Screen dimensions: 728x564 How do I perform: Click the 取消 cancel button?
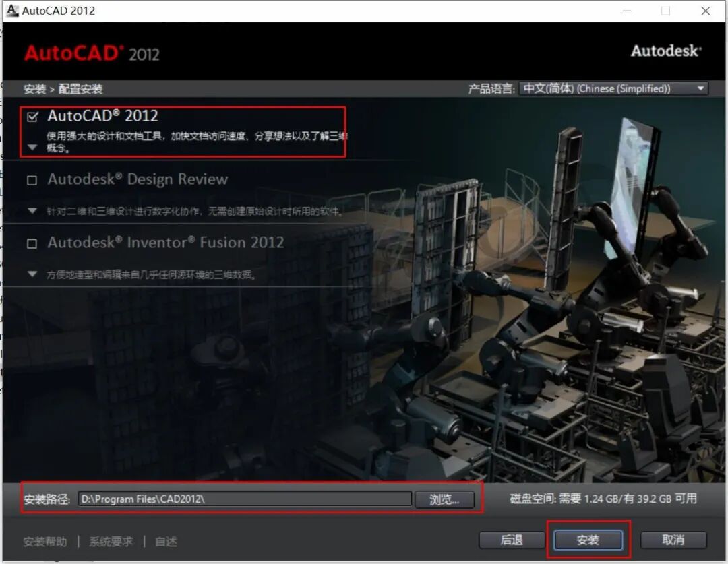673,540
